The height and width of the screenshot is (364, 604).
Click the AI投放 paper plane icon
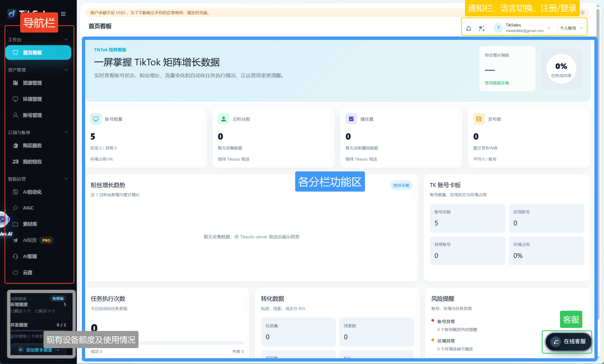coord(15,240)
